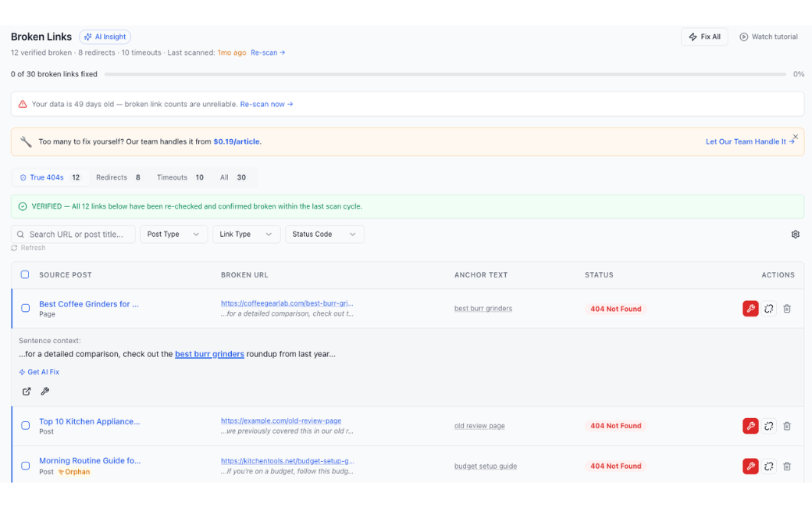Screen dimensions: 812x508
Task: Open the example.com/old-review-page URL
Action: click(281, 421)
